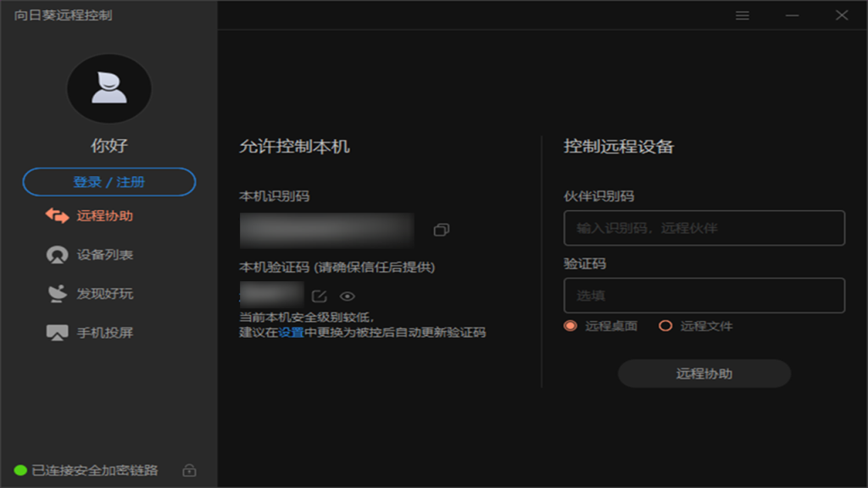Click the blurred local verification code

(272, 294)
